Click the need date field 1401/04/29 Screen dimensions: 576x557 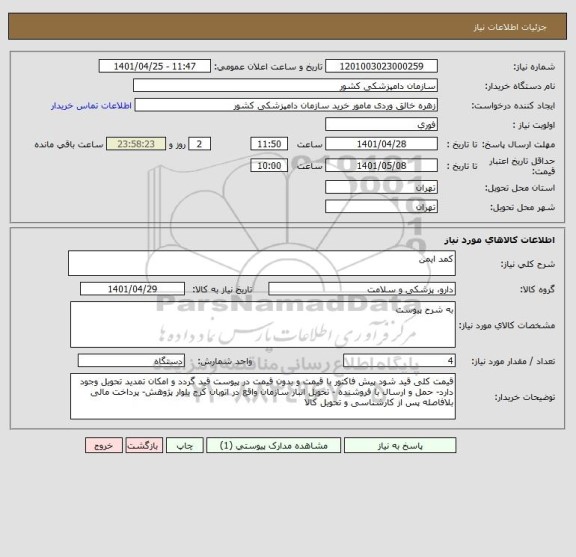click(x=132, y=289)
